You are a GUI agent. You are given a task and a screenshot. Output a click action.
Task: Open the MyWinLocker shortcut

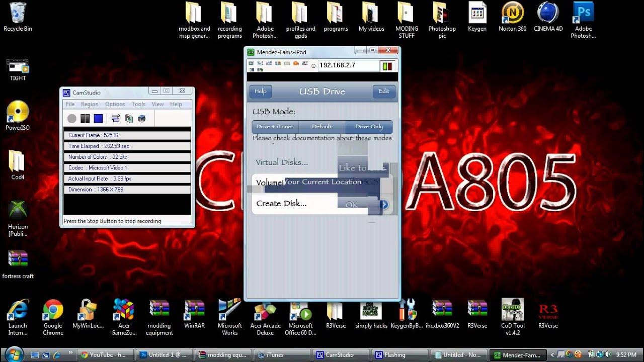pos(88,314)
